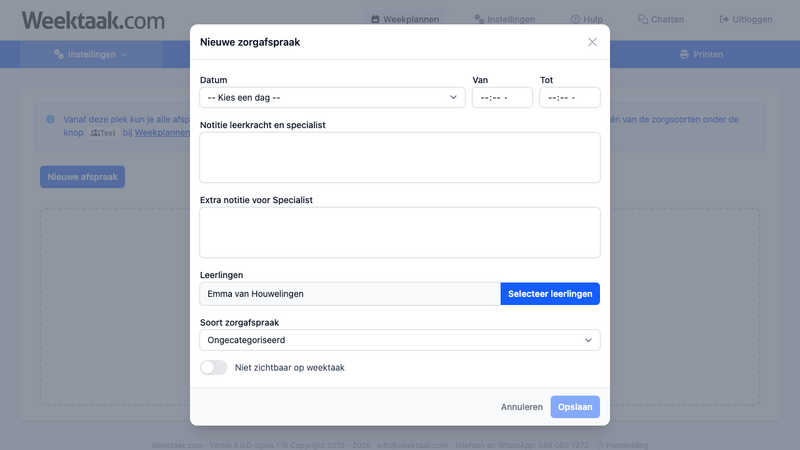The width and height of the screenshot is (800, 450).
Task: Click the gears icon beside top Instellingen
Action: click(x=479, y=19)
